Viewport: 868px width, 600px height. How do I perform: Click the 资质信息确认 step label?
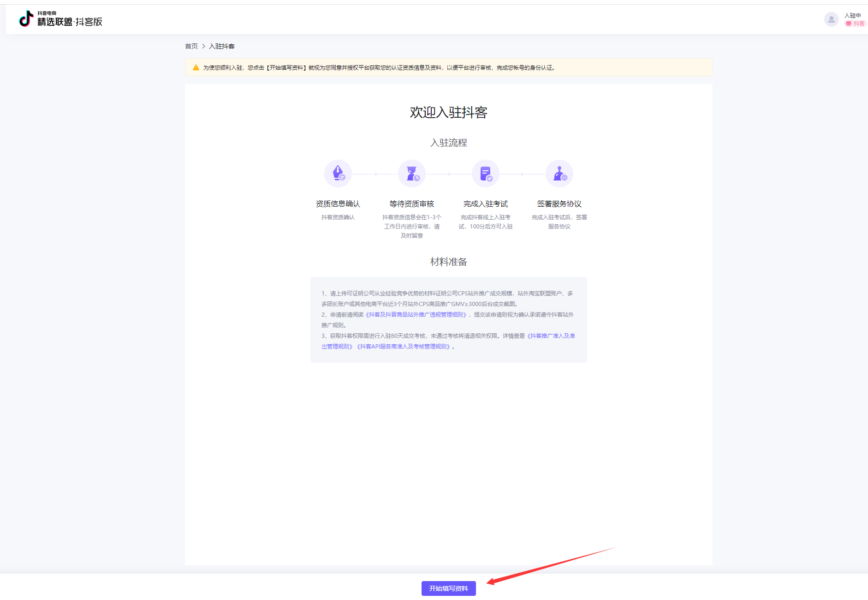[x=338, y=204]
